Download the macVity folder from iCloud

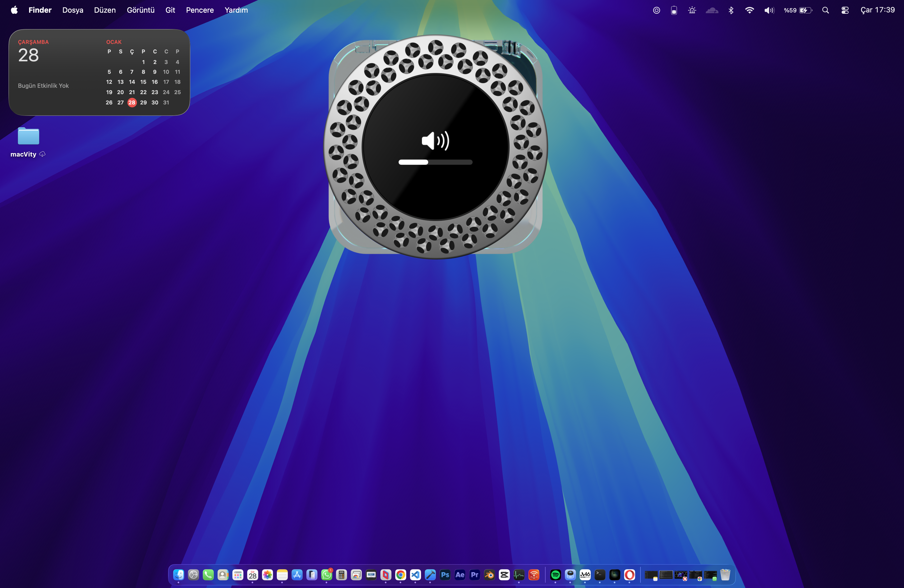click(43, 154)
